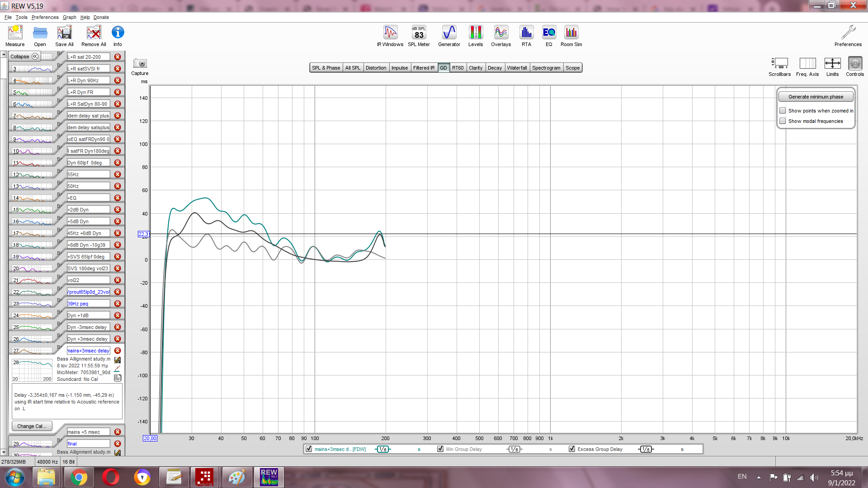Switch to the Distortion tab
The image size is (868, 488).
376,68
